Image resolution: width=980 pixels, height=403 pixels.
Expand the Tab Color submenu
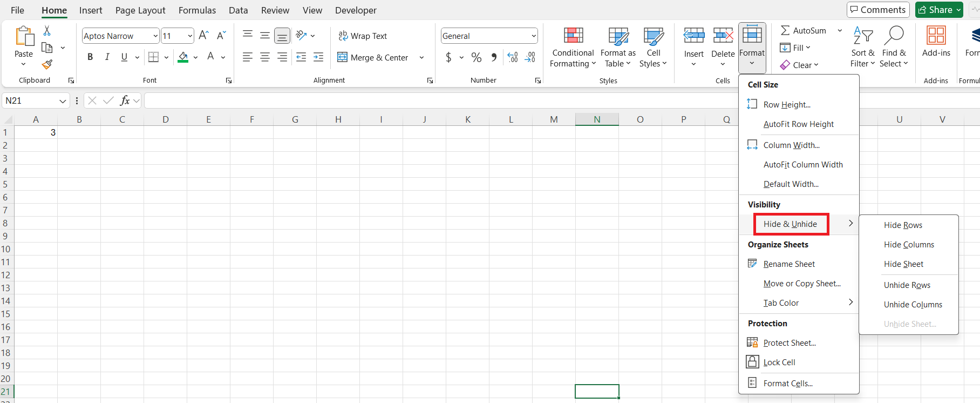coord(799,303)
